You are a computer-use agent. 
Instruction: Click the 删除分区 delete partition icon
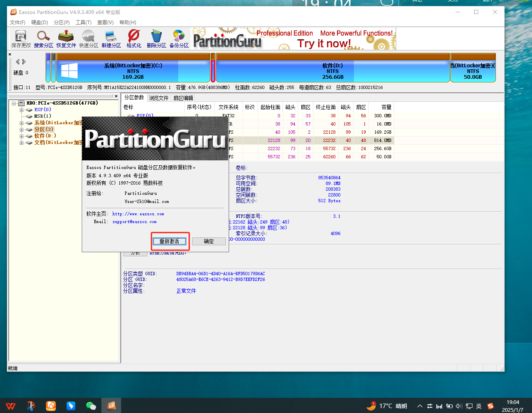pos(156,39)
